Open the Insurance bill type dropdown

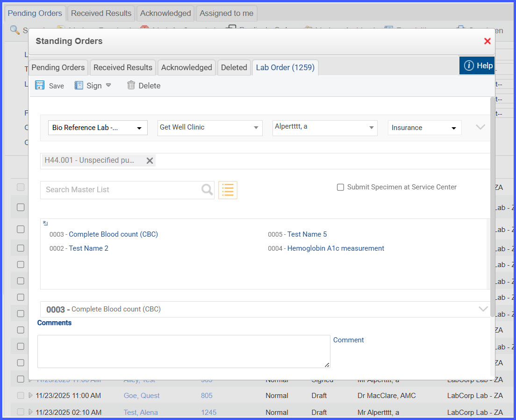tap(424, 128)
